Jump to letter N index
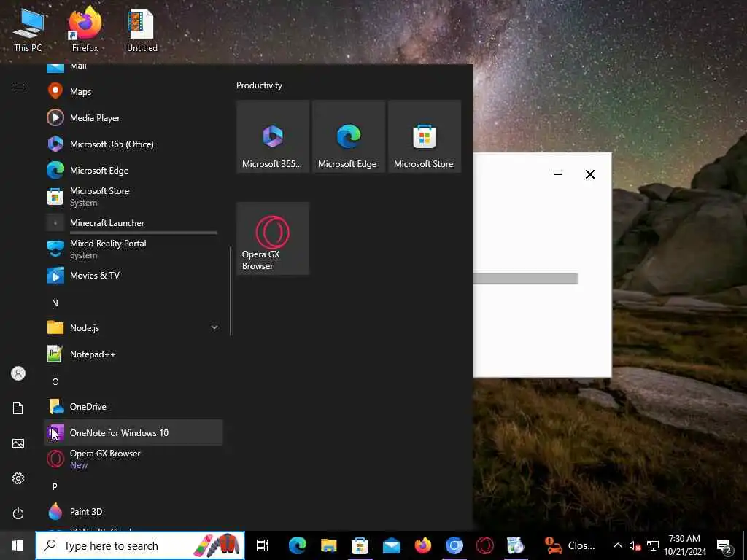The image size is (747, 560). [55, 303]
